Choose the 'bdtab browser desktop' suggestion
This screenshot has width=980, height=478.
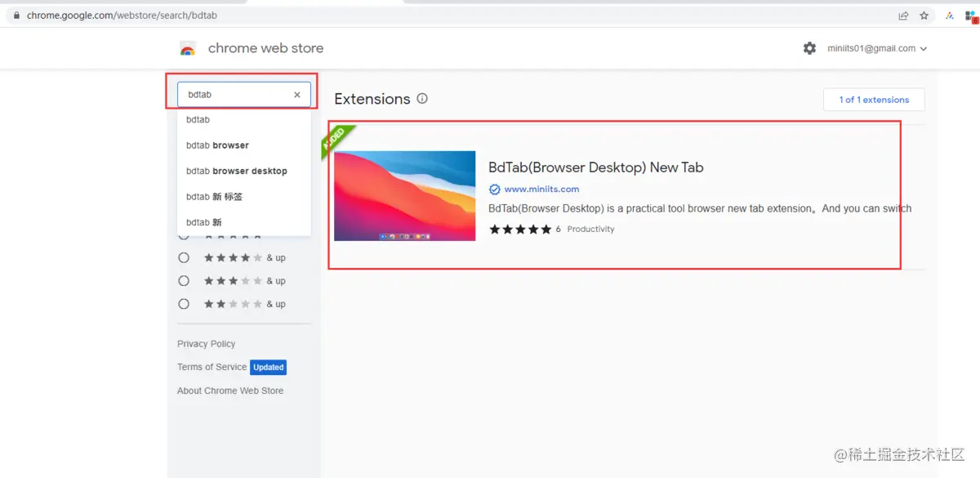pyautogui.click(x=244, y=171)
